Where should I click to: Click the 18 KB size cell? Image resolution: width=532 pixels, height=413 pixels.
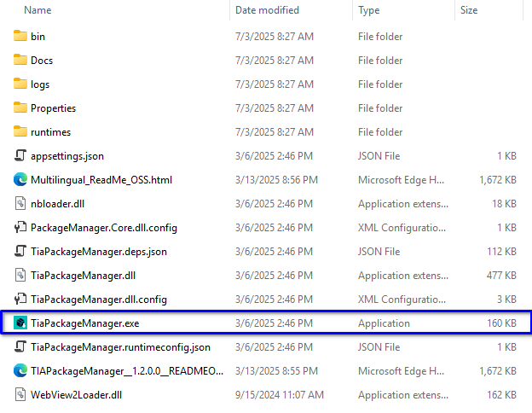pyautogui.click(x=504, y=203)
